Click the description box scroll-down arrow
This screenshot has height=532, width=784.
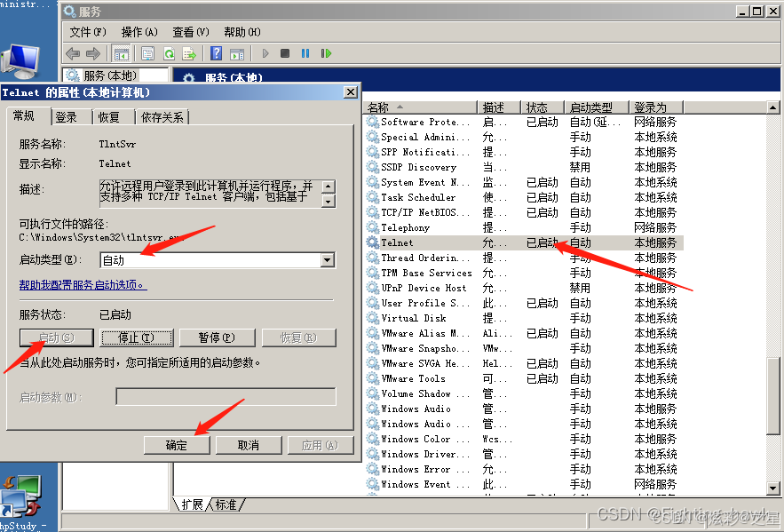click(x=328, y=201)
